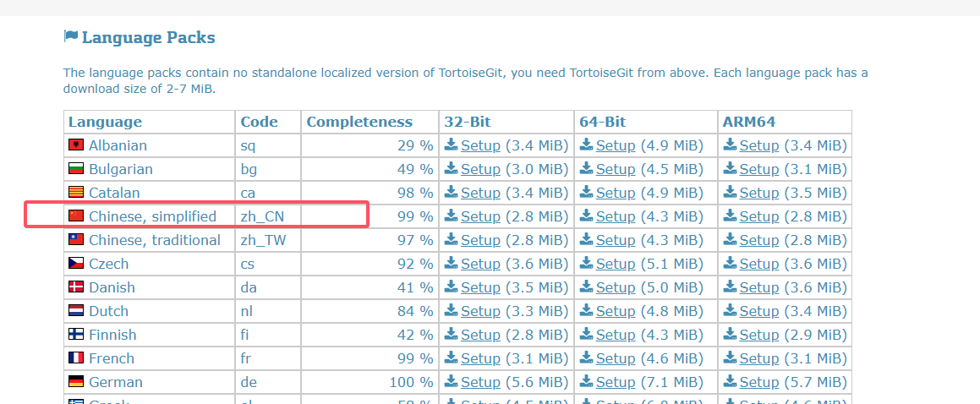Screen dimensions: 980x404
Task: Download Chinese traditional 64-Bit Setup link
Action: coord(616,240)
